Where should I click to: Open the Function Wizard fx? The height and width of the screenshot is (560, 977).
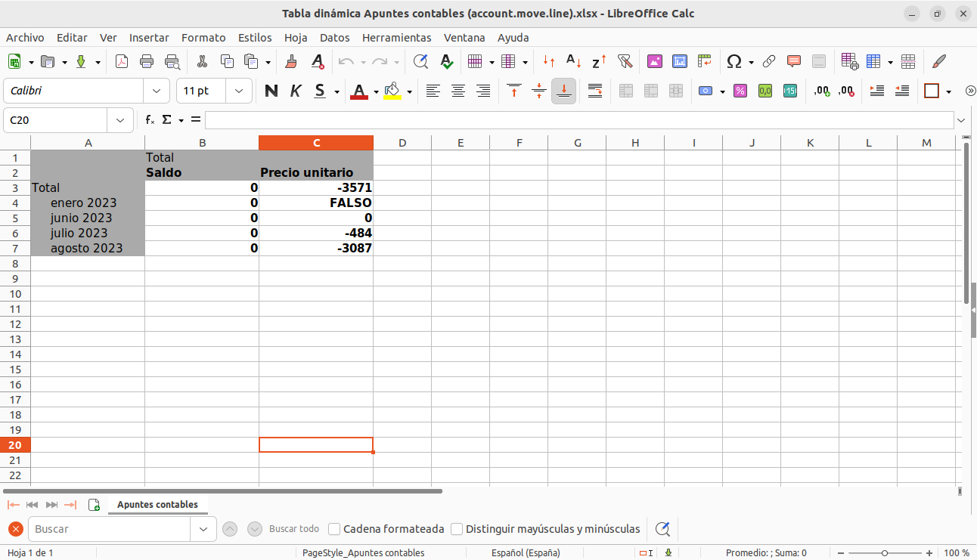pos(150,120)
